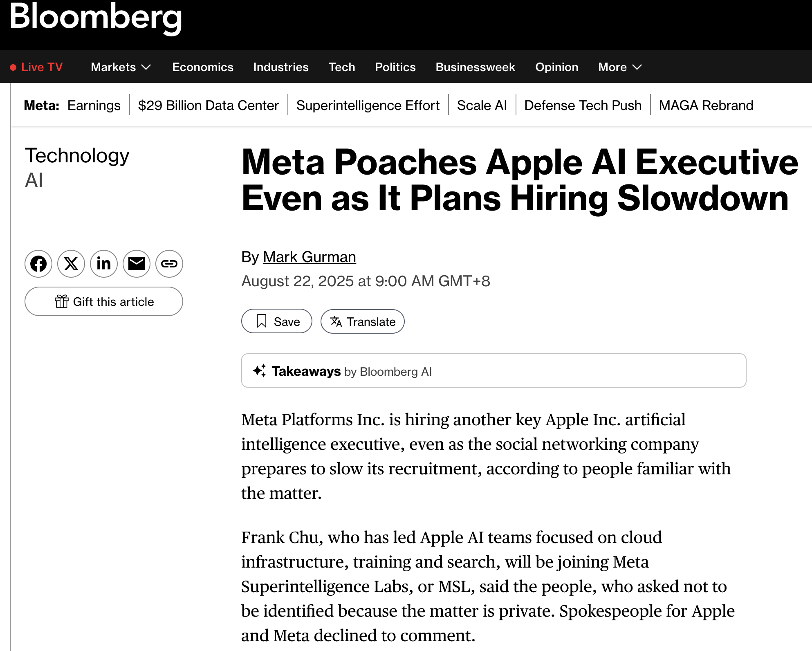Expand Takeaways by Bloomberg AI panel

[x=493, y=371]
